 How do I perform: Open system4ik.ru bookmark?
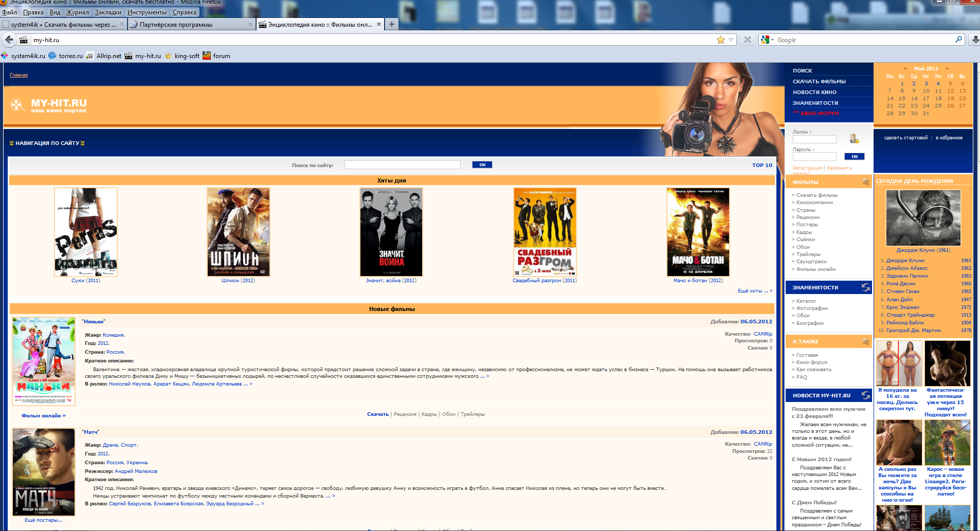click(23, 56)
